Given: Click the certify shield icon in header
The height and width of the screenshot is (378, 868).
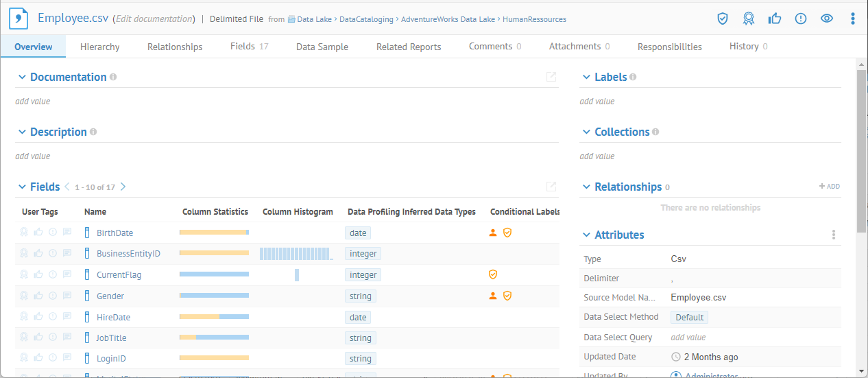Looking at the screenshot, I should pyautogui.click(x=722, y=19).
